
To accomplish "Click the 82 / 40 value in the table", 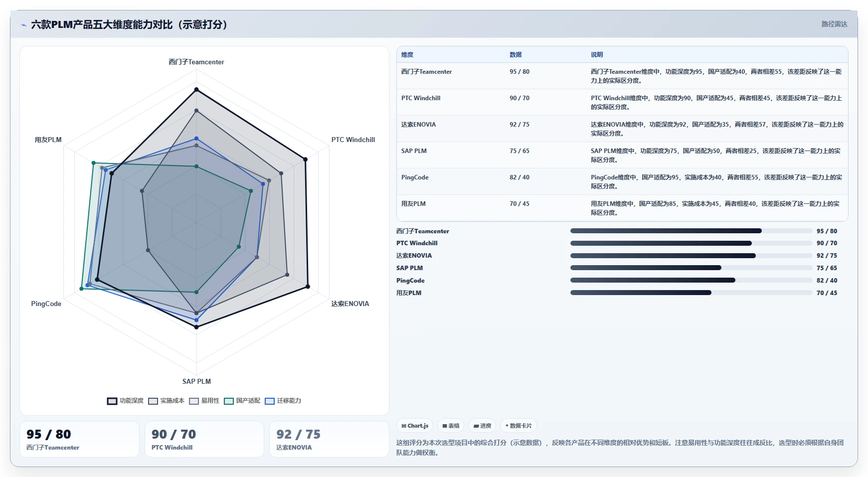I will 520,177.
